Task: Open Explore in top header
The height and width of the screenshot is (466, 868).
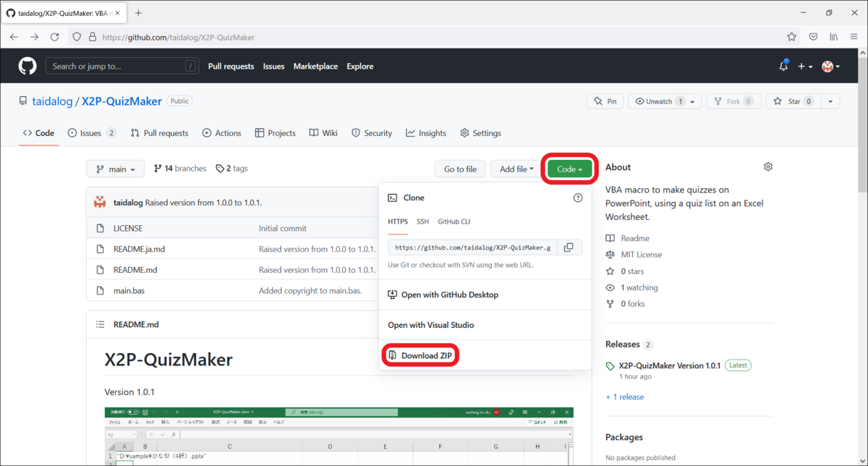Action: 359,67
